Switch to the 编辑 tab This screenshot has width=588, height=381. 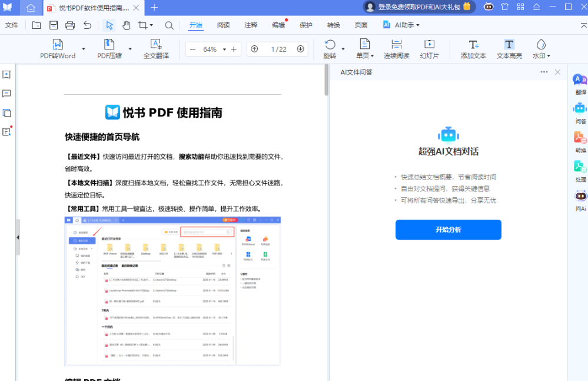(278, 25)
